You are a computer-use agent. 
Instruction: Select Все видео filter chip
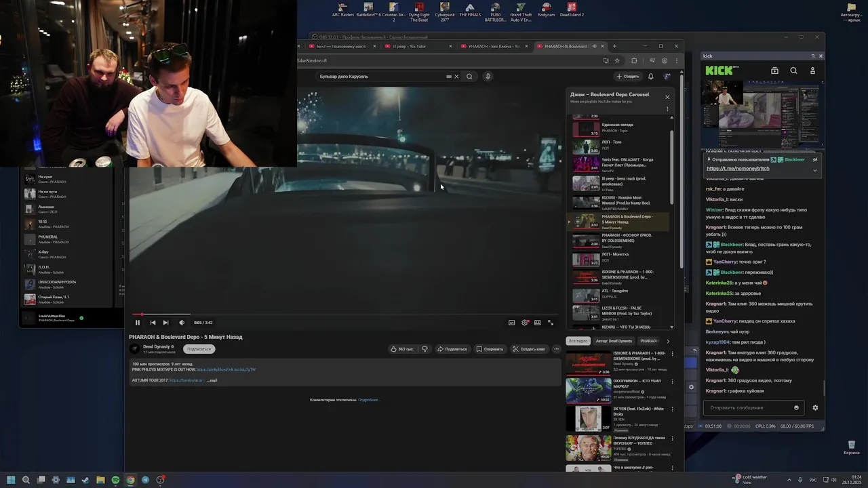[x=578, y=341]
